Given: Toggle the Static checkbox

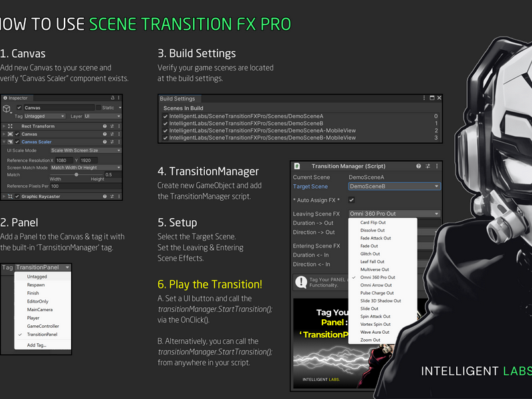Looking at the screenshot, I should coord(98,108).
